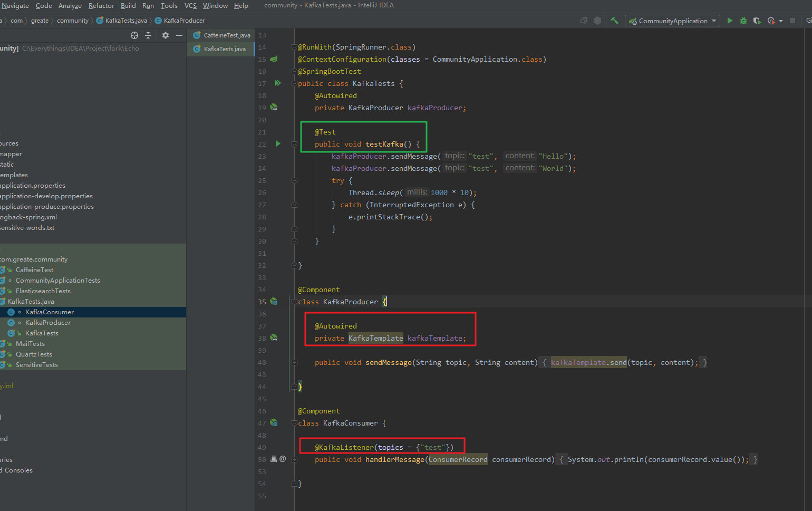The height and width of the screenshot is (511, 812).
Task: Open the Window menu
Action: [215, 6]
